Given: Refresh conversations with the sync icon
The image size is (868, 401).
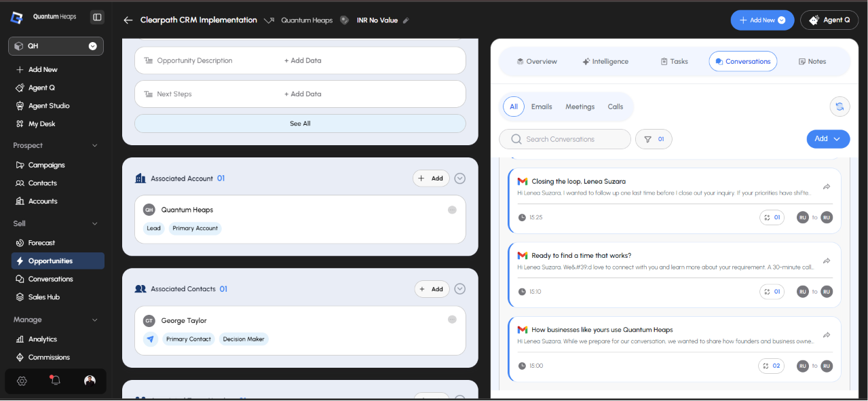Looking at the screenshot, I should (839, 106).
